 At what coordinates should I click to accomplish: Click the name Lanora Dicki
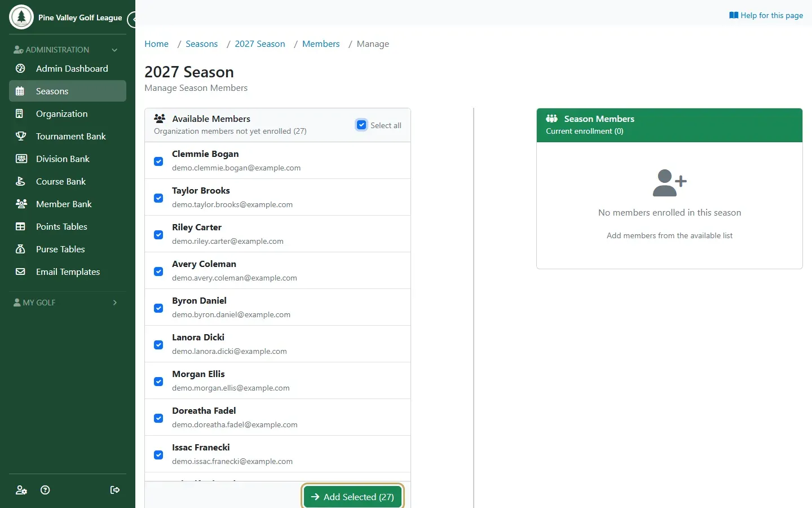coord(198,337)
